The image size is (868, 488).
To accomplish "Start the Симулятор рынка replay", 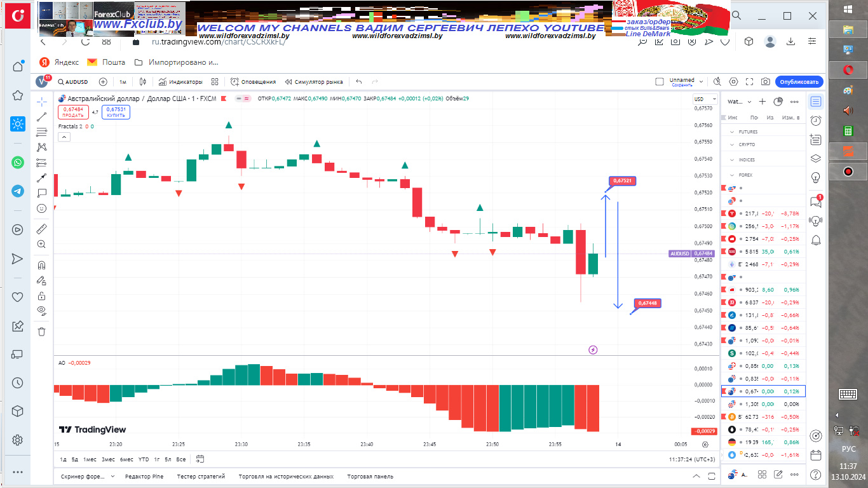I will pyautogui.click(x=314, y=82).
